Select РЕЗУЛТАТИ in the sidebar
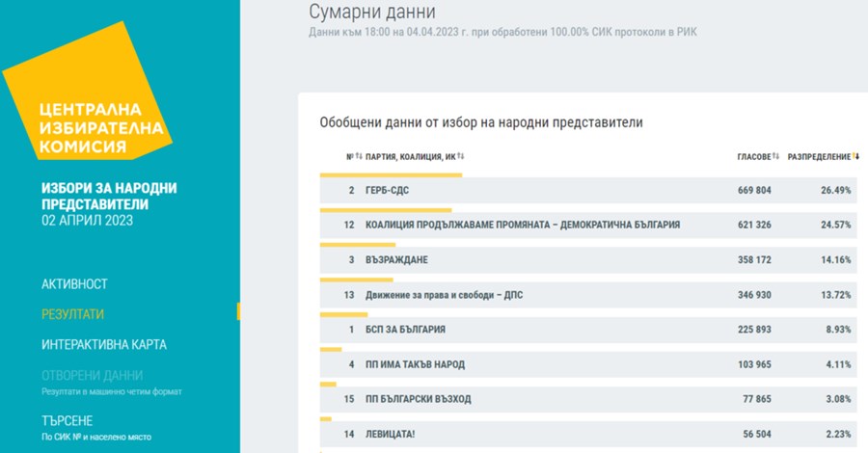The height and width of the screenshot is (453, 868). 72,314
